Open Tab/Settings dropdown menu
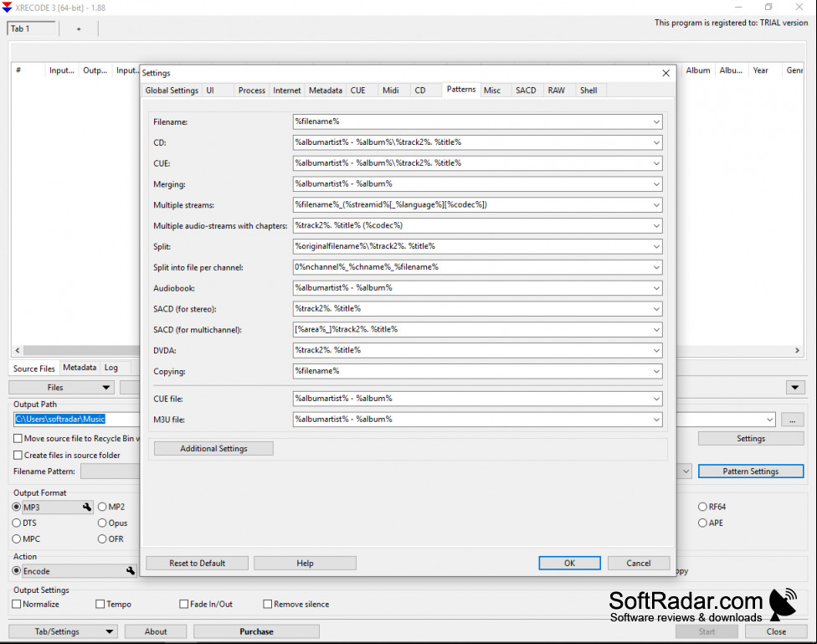Image resolution: width=817 pixels, height=644 pixels. 63,631
